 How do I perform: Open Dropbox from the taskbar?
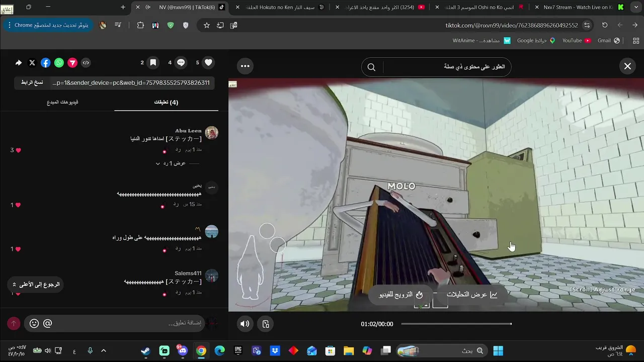click(275, 351)
